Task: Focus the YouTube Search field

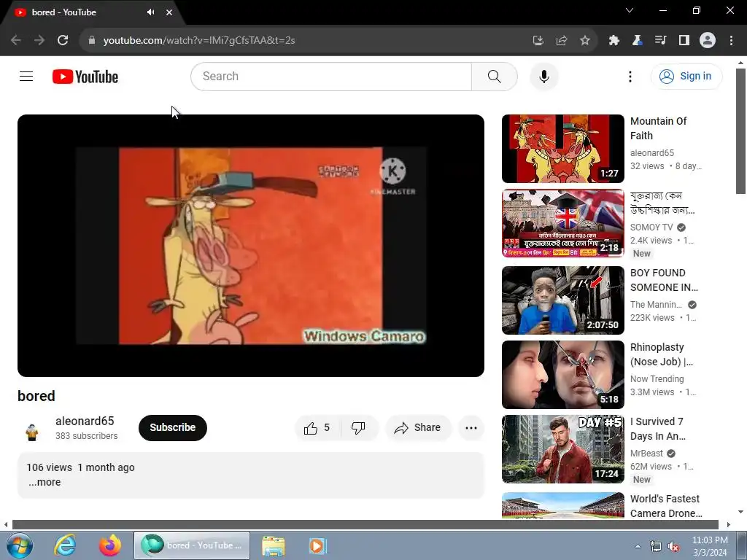Action: (x=331, y=76)
